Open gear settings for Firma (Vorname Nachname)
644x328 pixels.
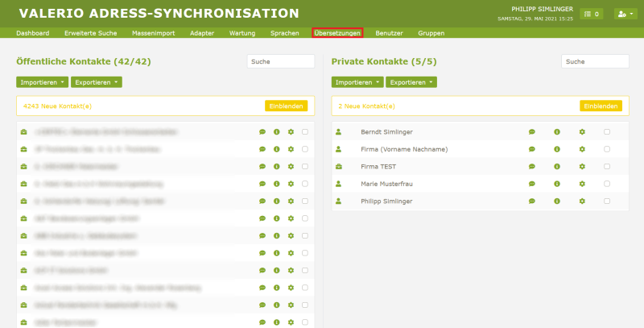[582, 149]
